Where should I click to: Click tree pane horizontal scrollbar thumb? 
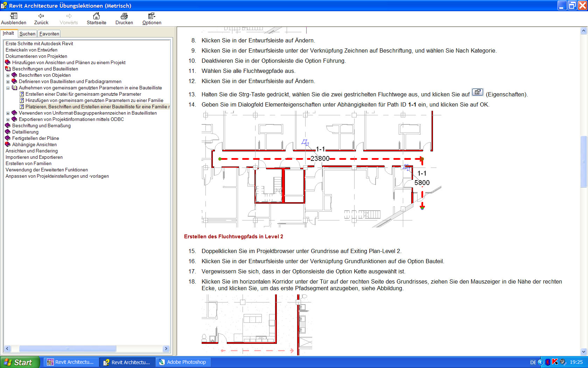[x=68, y=349]
